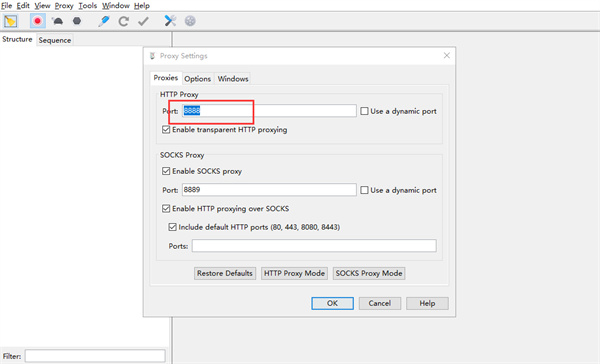Screen dimensions: 600x364
Task: Uncheck Enable transparent HTTP proxying
Action: coord(166,130)
